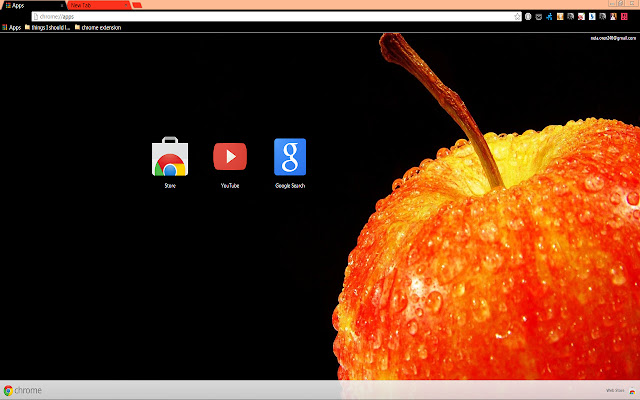This screenshot has height=400, width=640.
Task: Click the new tab button
Action: [x=137, y=5]
